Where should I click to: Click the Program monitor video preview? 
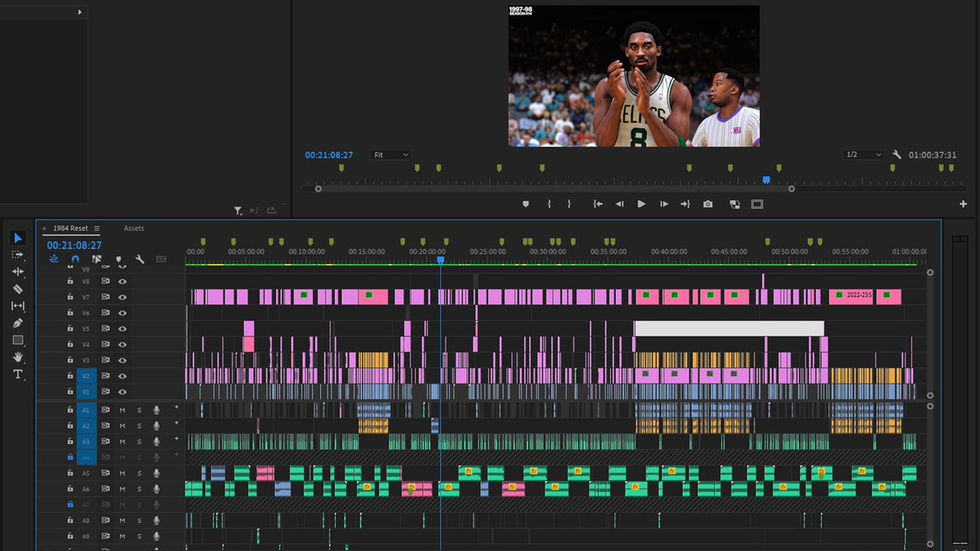tap(634, 76)
